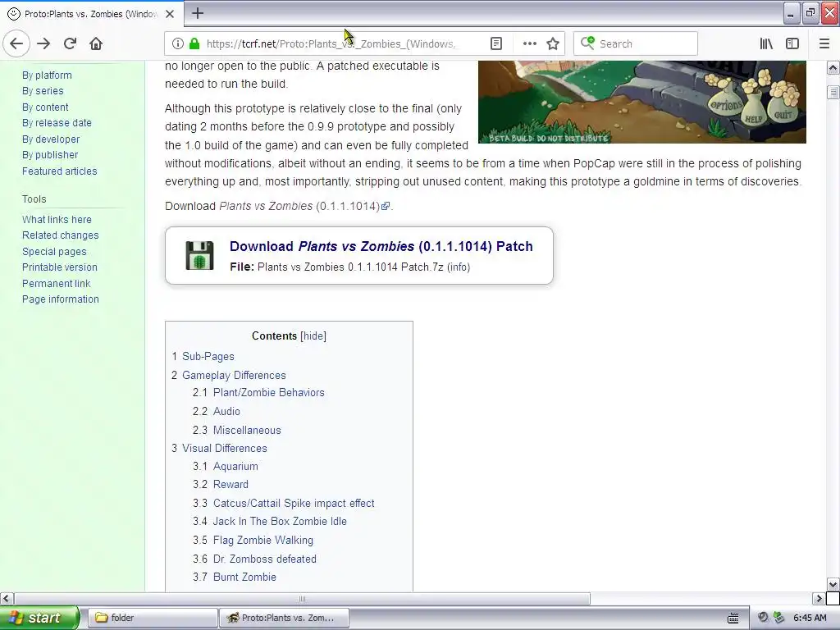The image size is (840, 630).
Task: Open the game title screen image
Action: tap(641, 102)
